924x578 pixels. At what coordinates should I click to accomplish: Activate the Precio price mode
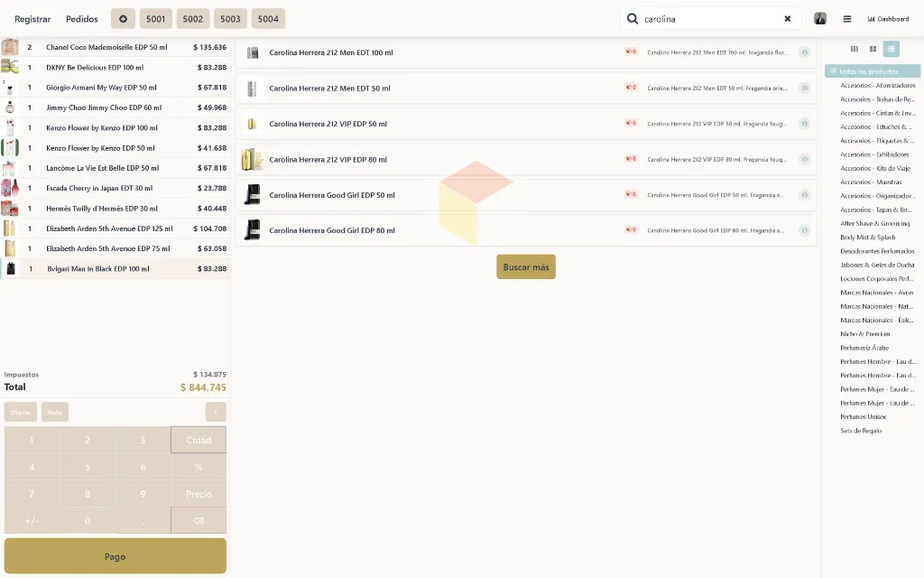tap(199, 494)
